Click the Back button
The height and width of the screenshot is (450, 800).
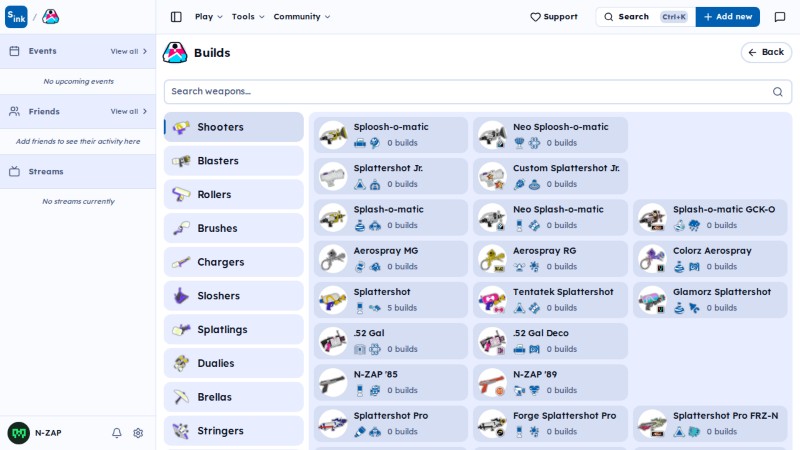pyautogui.click(x=766, y=52)
